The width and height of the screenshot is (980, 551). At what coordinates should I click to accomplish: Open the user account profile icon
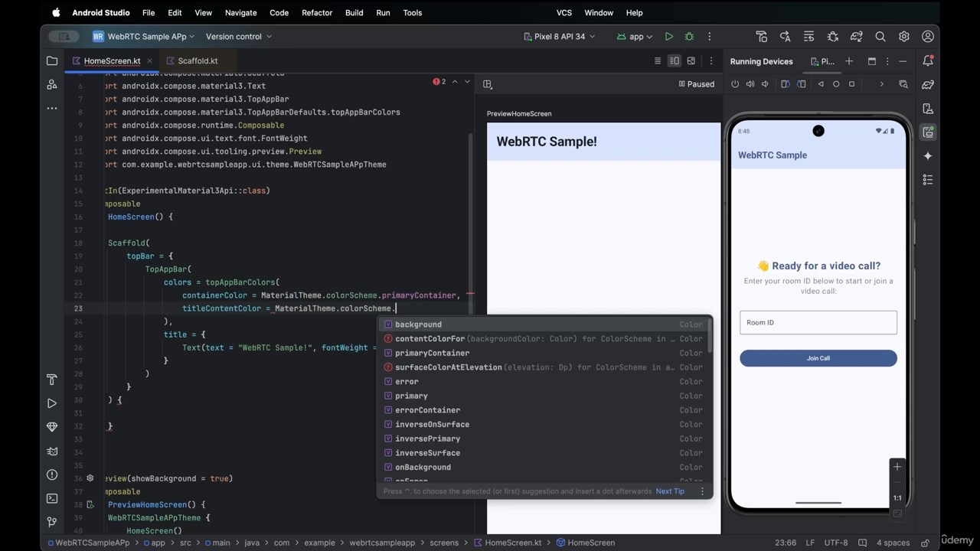coord(928,37)
